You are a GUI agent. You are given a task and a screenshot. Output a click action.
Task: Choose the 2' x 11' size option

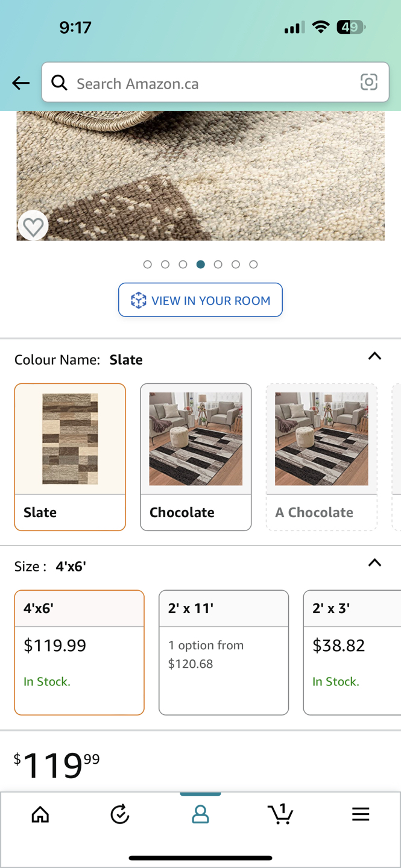(223, 652)
